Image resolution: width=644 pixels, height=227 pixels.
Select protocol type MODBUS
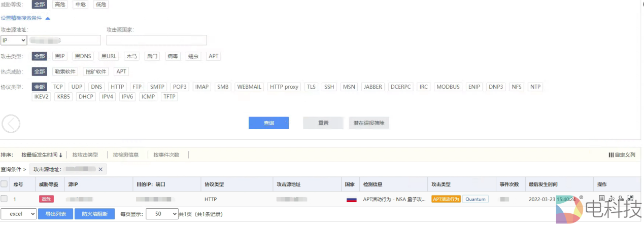pos(448,87)
